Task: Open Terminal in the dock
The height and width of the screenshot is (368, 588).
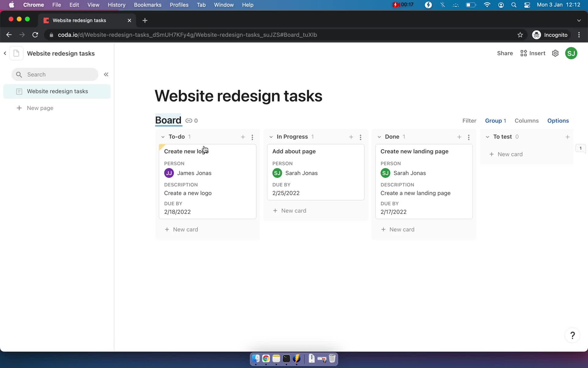Action: tap(286, 358)
